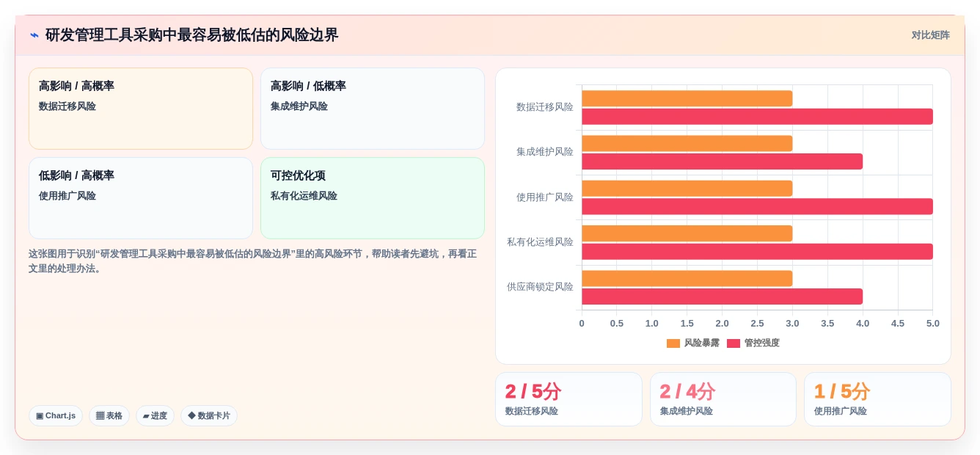Image resolution: width=980 pixels, height=455 pixels.
Task: Click the 私有化运维风险 chart axis label
Action: tap(540, 242)
